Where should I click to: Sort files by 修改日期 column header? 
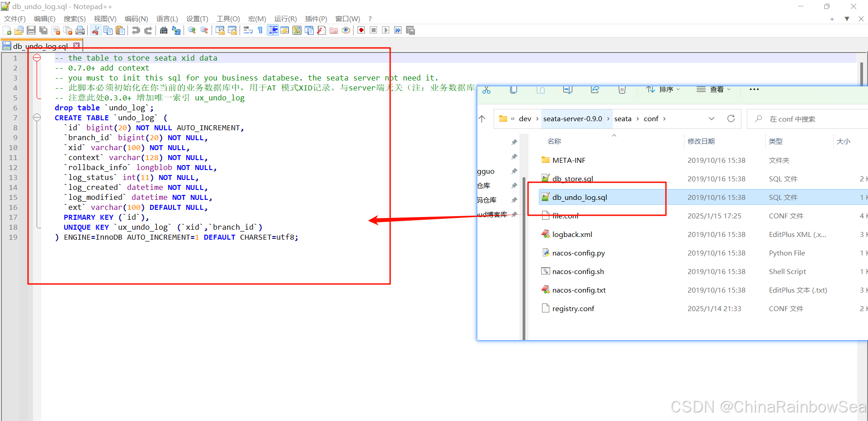click(x=701, y=141)
